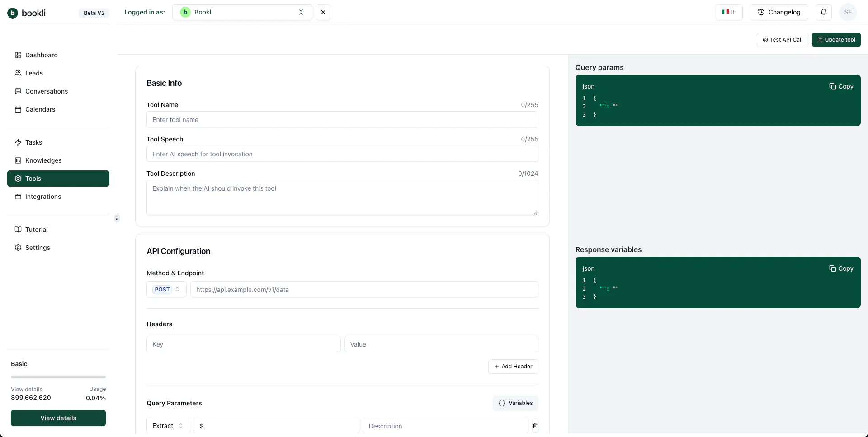Click the Basic plan usage progress bar
This screenshot has width=868, height=437.
pyautogui.click(x=58, y=377)
